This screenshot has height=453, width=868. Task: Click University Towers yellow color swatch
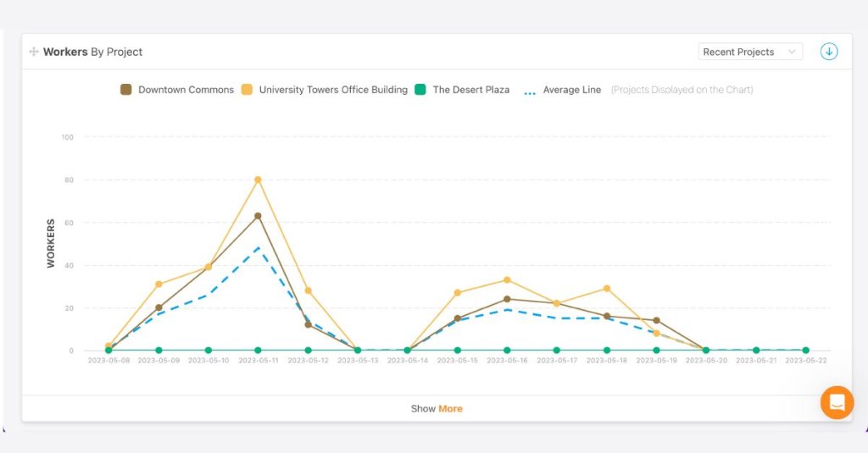(x=247, y=90)
